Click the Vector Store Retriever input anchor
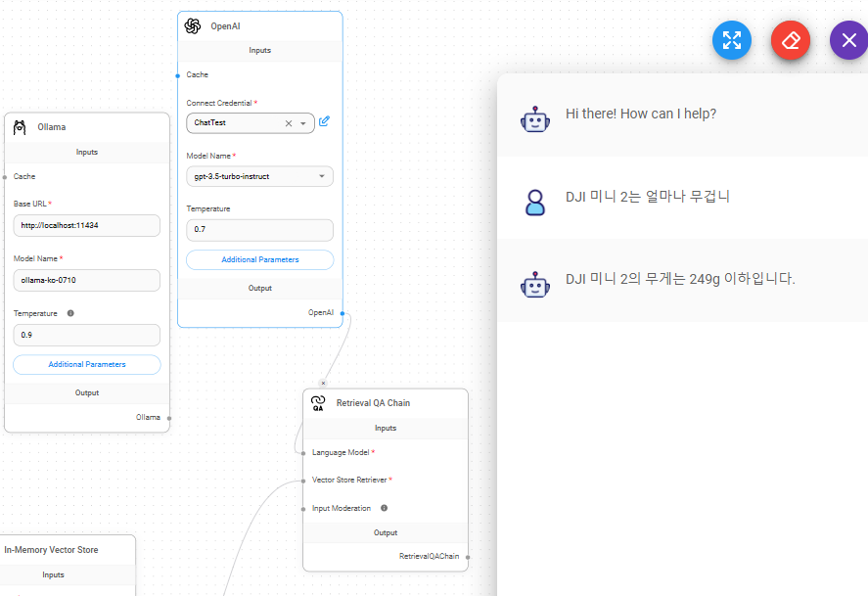 (303, 481)
